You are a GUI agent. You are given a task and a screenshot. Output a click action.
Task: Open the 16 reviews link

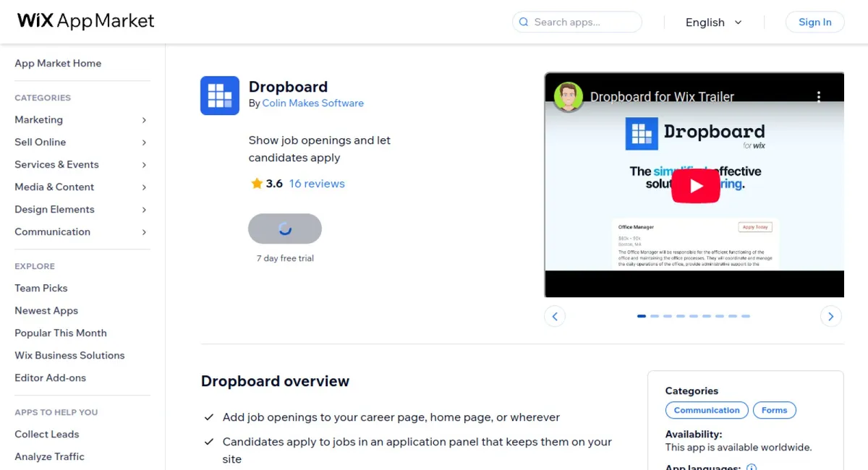(317, 184)
